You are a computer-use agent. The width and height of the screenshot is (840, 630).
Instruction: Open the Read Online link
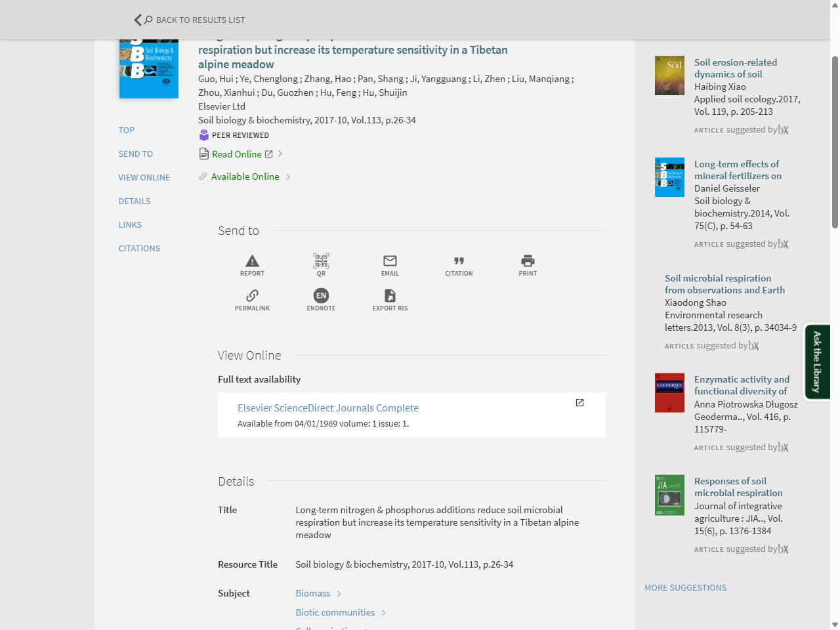237,154
